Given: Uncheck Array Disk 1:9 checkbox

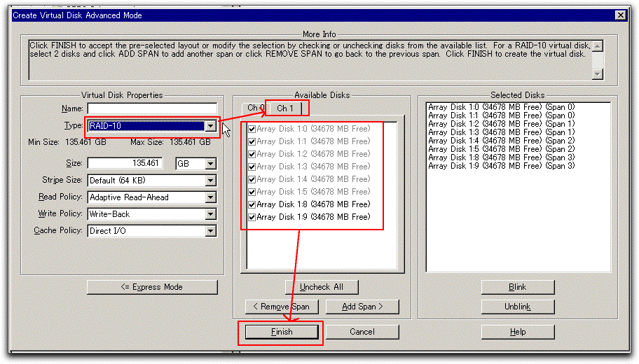Looking at the screenshot, I should [x=252, y=217].
